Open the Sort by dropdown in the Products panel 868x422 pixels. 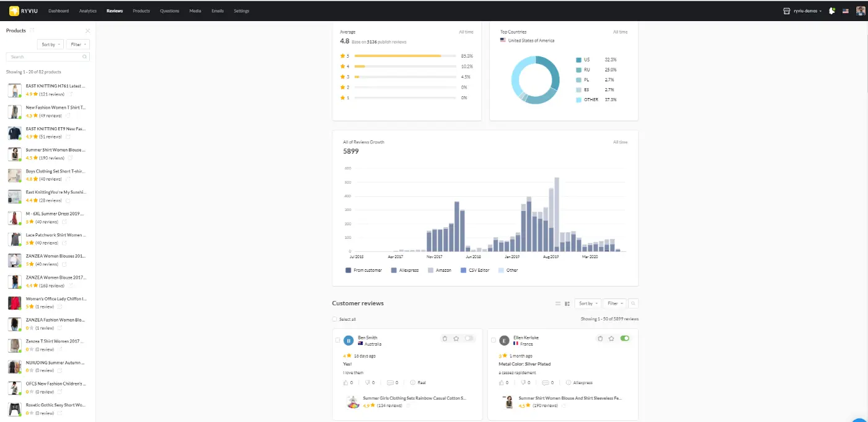coord(50,44)
